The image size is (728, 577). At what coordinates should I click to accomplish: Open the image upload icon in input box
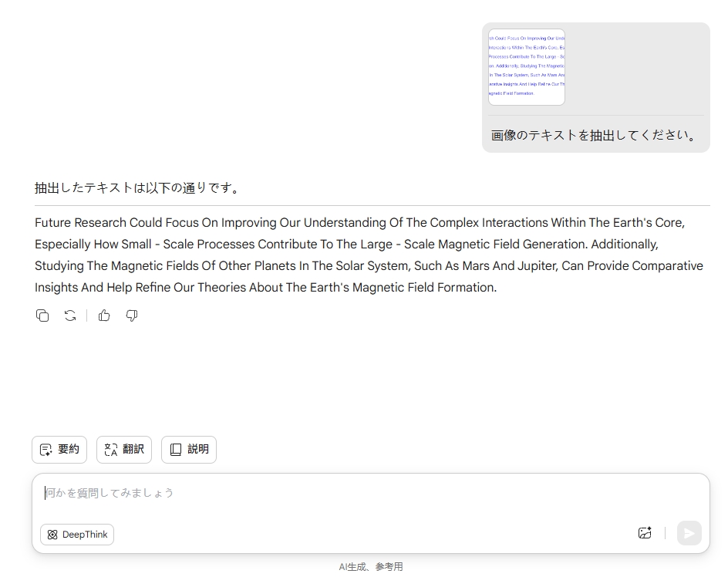tap(645, 533)
